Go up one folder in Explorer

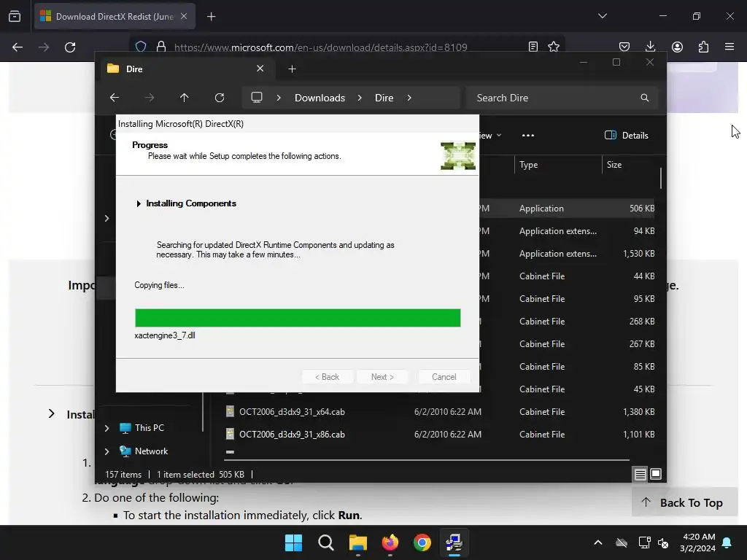(184, 98)
